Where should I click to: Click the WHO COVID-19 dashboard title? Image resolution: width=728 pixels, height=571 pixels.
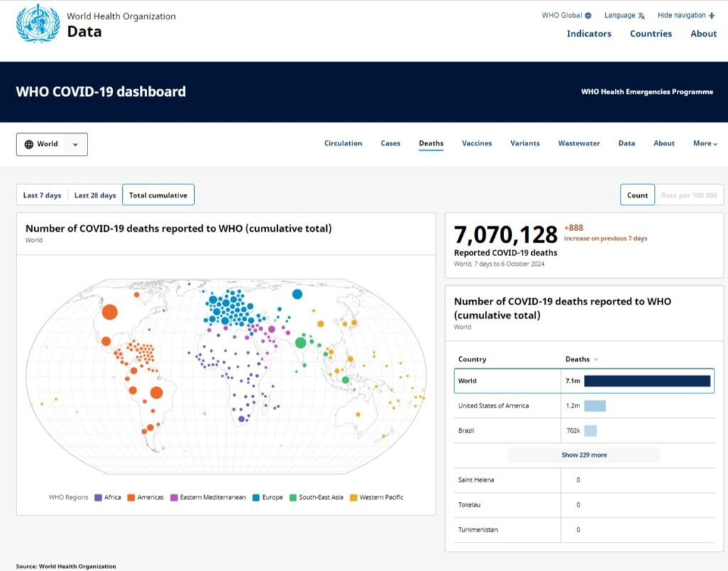pyautogui.click(x=101, y=92)
